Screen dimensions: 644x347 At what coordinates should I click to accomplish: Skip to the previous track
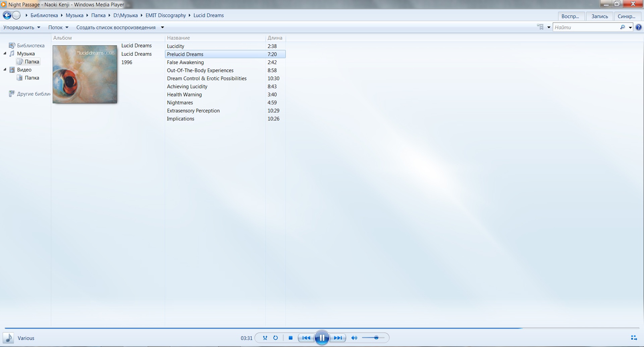306,338
